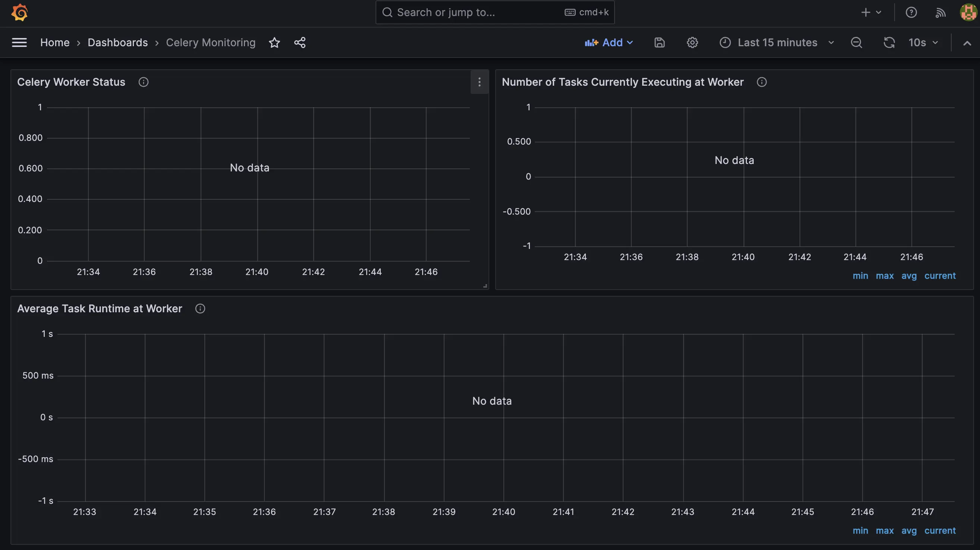Viewport: 980px width, 550px height.
Task: Sort by min in Tasks Executing legend
Action: click(x=860, y=276)
